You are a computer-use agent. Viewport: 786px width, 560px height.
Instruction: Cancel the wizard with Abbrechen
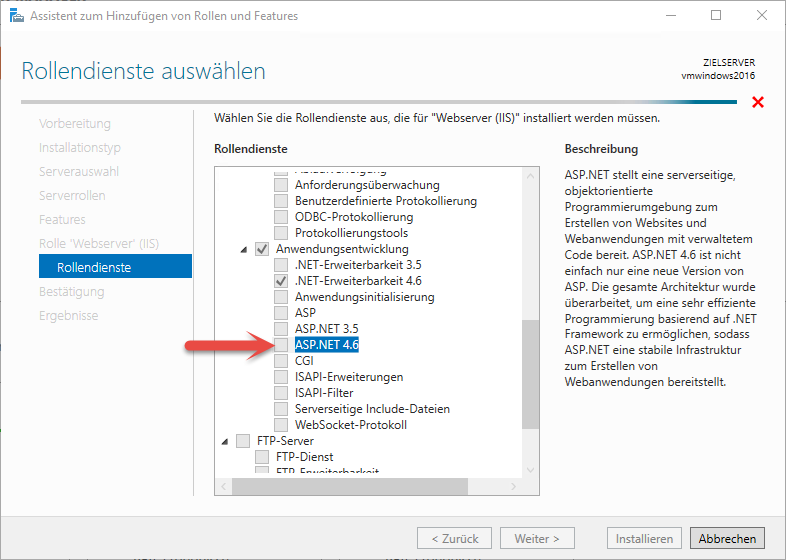(727, 538)
